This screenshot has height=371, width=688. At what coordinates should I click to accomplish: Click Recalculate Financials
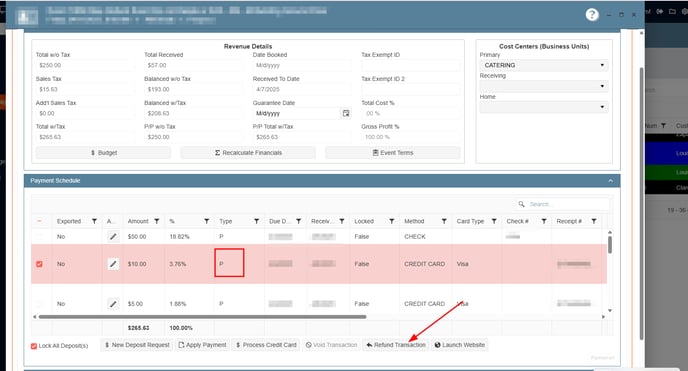pos(248,153)
